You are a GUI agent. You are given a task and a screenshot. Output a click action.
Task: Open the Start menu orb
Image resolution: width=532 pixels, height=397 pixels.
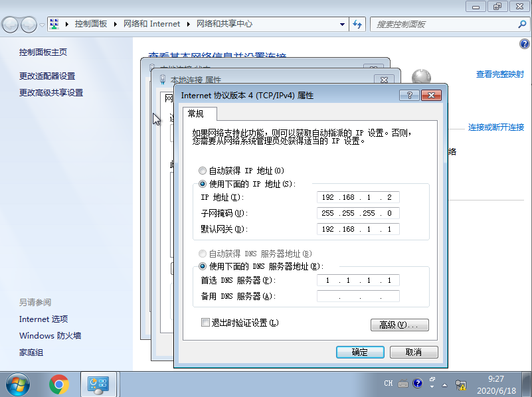pos(17,384)
